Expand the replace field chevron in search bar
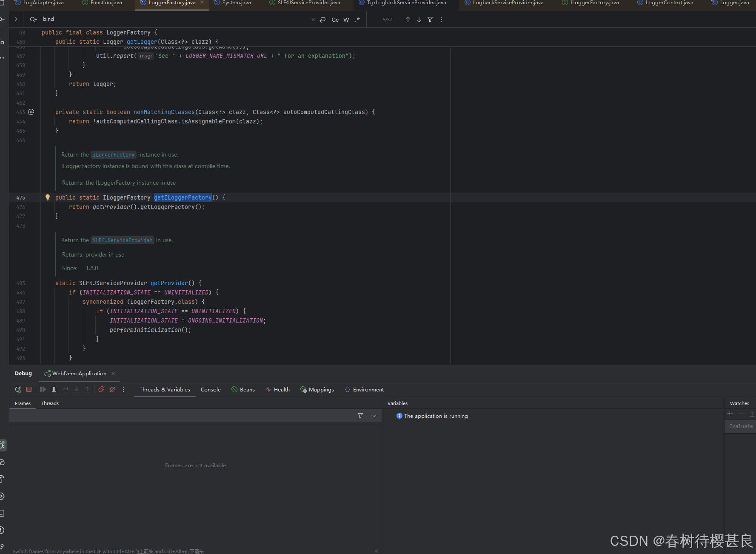 point(16,19)
